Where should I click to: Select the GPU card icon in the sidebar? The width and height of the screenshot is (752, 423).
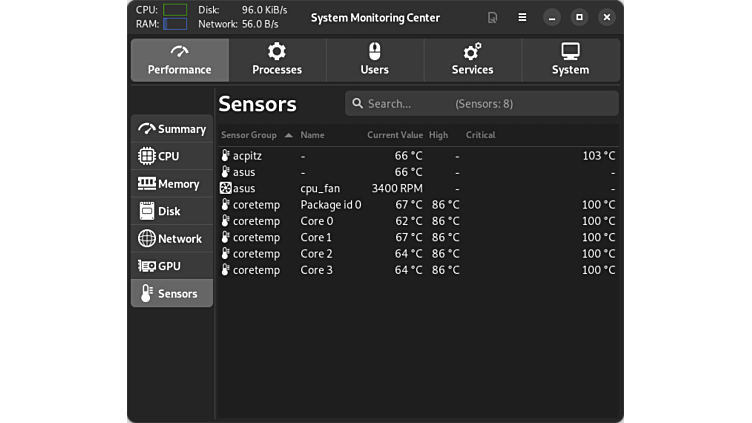click(147, 266)
